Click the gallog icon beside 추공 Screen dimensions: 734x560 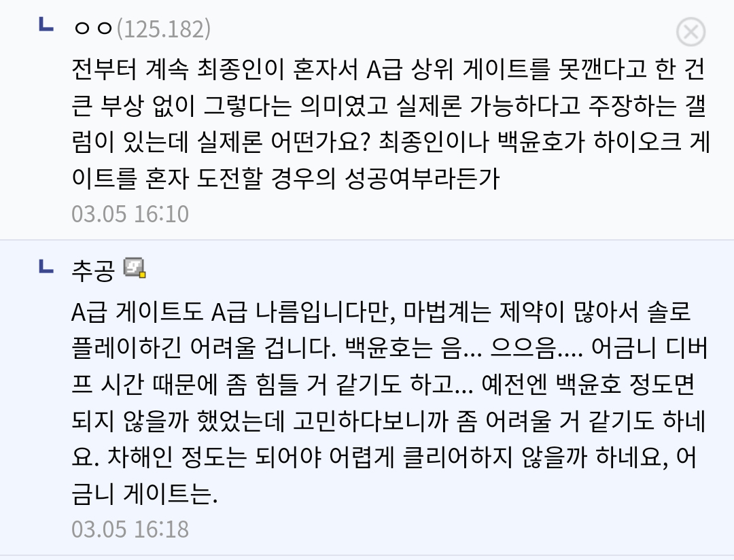(x=135, y=268)
